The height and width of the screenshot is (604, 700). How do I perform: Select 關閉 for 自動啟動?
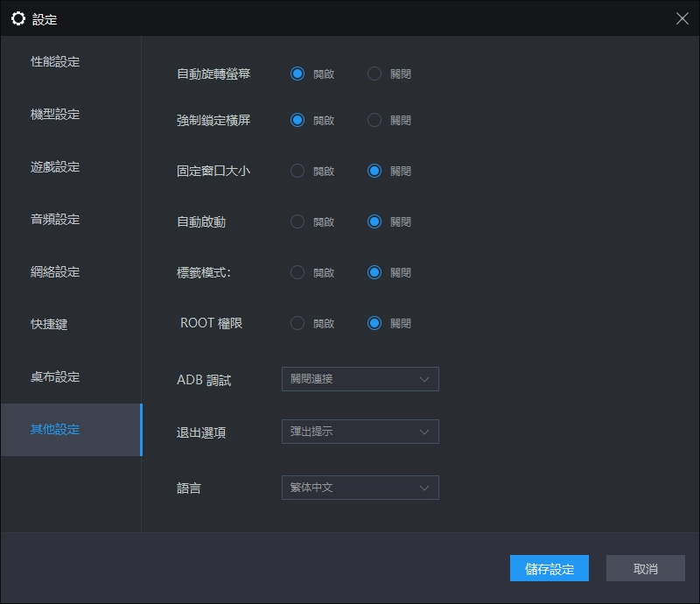(x=374, y=221)
